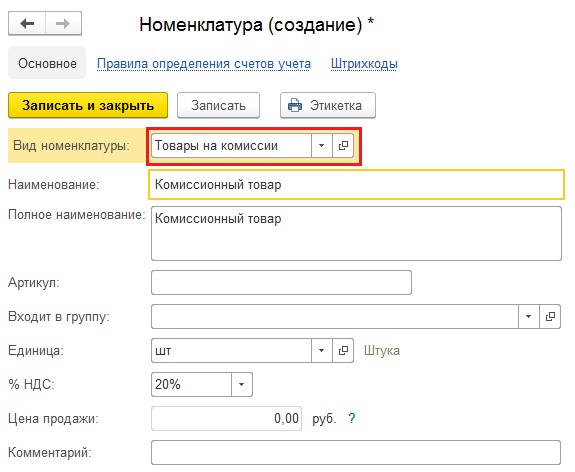The width and height of the screenshot is (575, 472).
Task: Click the forward arrow navigation icon
Action: pyautogui.click(x=63, y=24)
